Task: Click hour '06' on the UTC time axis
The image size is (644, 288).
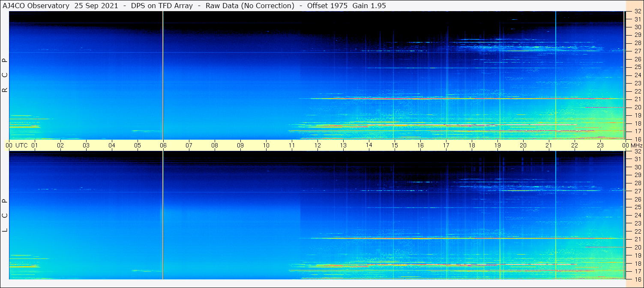Action: coord(163,145)
